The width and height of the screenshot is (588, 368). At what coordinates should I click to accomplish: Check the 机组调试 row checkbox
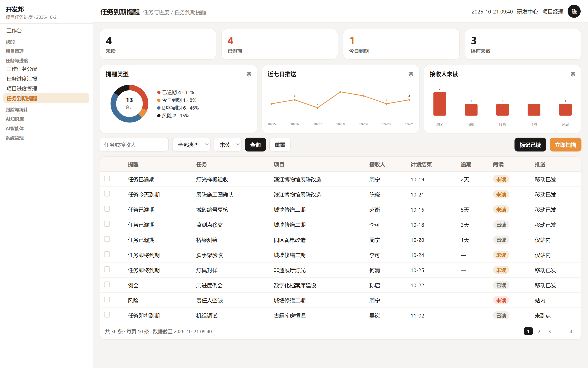pos(107,315)
